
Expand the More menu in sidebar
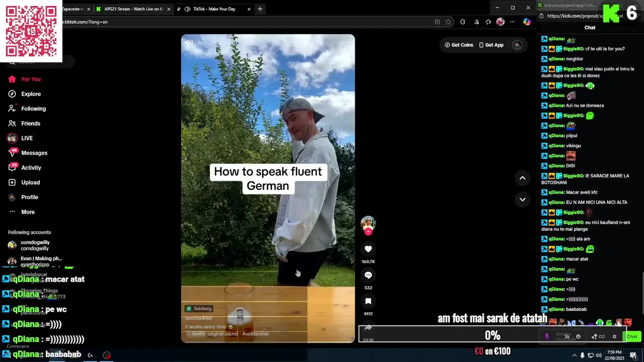(x=21, y=212)
